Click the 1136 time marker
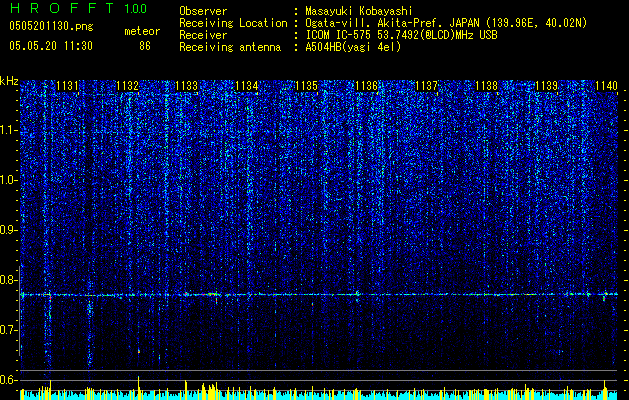Image resolution: width=629 pixels, height=400 pixels. coord(367,85)
